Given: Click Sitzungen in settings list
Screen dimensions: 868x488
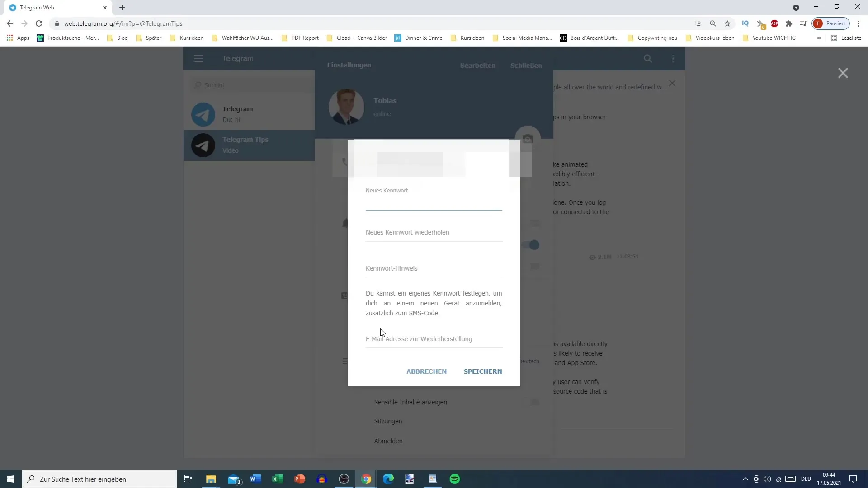Looking at the screenshot, I should [388, 421].
